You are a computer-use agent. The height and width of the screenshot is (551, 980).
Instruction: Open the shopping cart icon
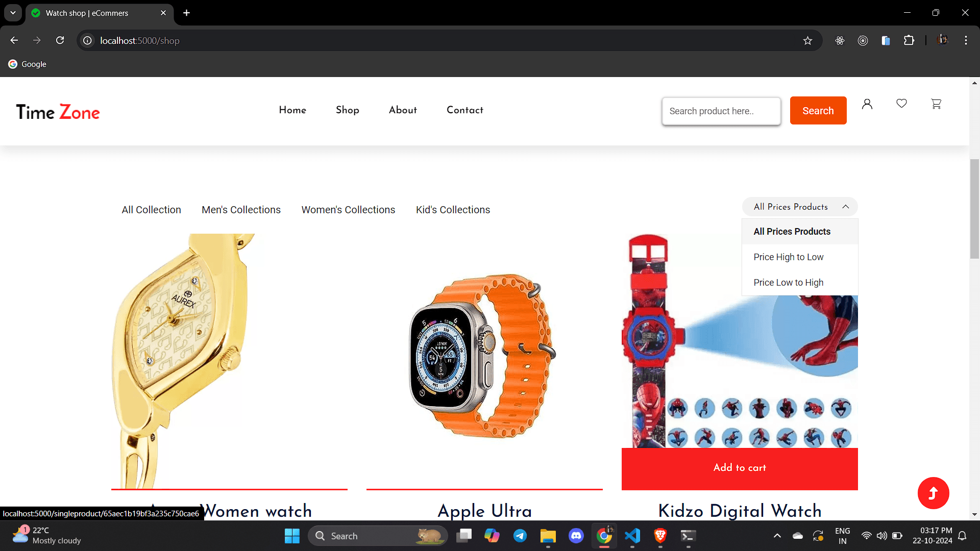936,104
